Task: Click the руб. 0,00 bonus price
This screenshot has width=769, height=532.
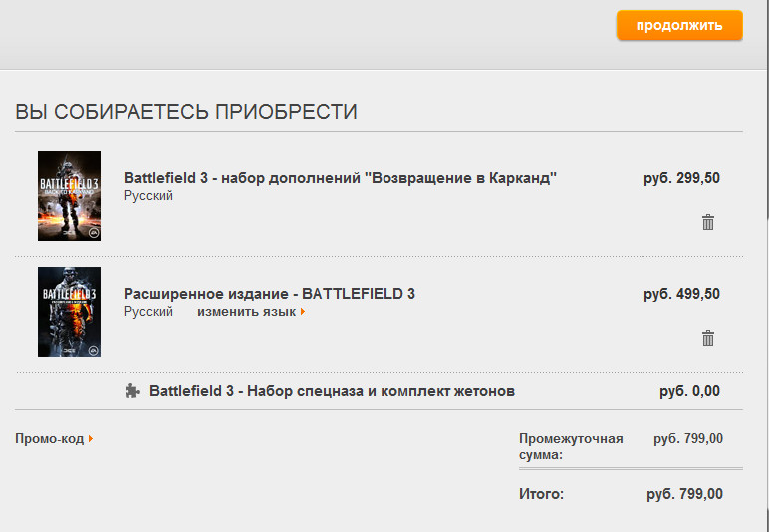Action: (689, 391)
